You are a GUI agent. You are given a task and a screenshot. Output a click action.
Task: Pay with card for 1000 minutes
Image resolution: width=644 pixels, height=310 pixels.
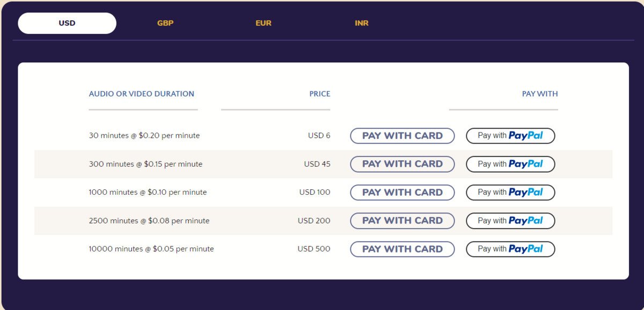[x=402, y=193]
